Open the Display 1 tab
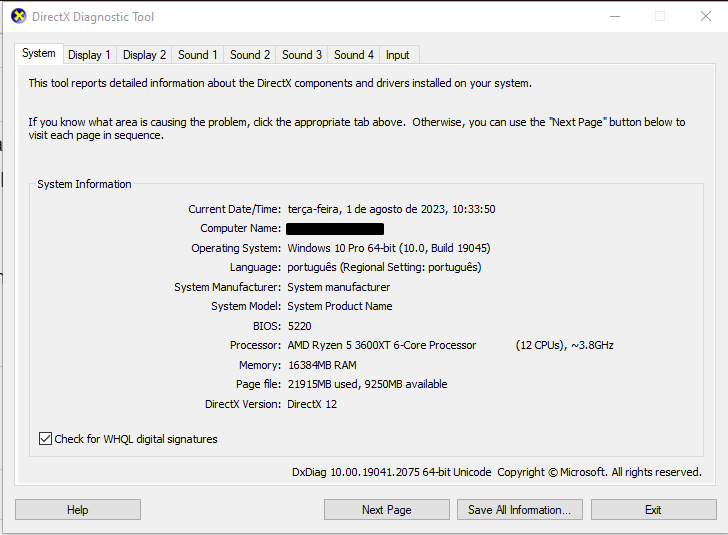 tap(89, 55)
